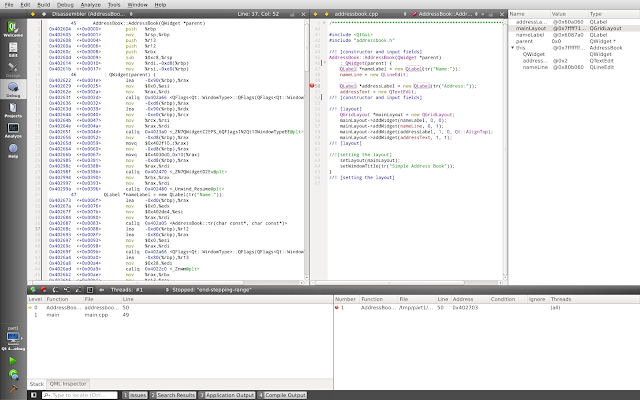Open the Tools menu
640x400 pixels.
coord(114,5)
